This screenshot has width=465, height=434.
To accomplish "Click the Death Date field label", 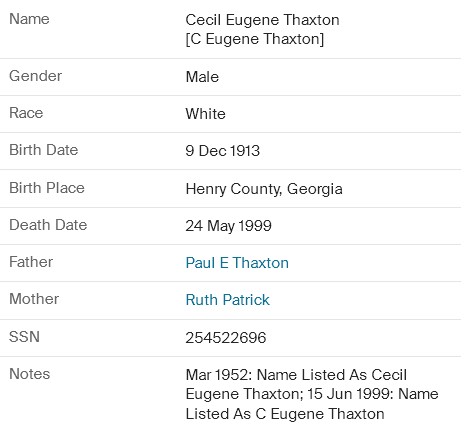I will pos(48,225).
